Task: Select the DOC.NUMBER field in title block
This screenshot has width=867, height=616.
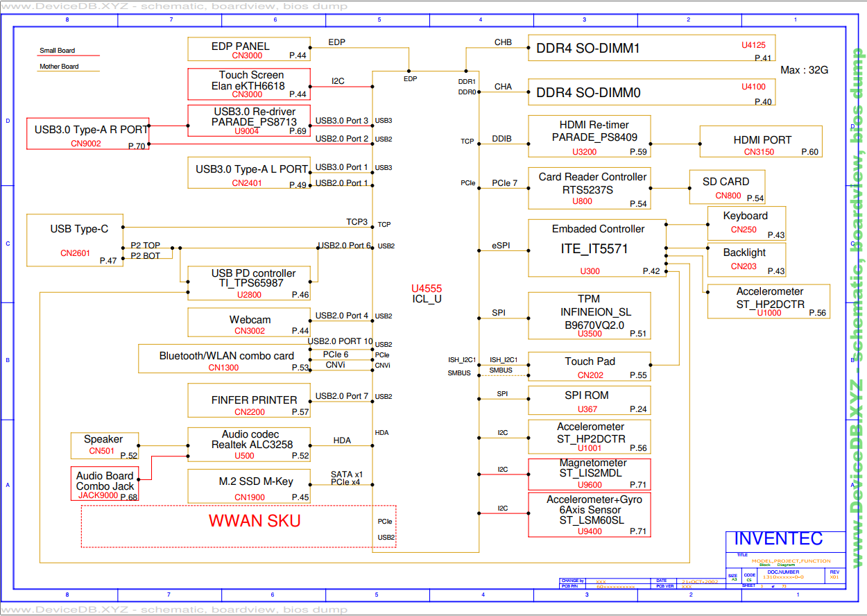Action: pyautogui.click(x=791, y=575)
